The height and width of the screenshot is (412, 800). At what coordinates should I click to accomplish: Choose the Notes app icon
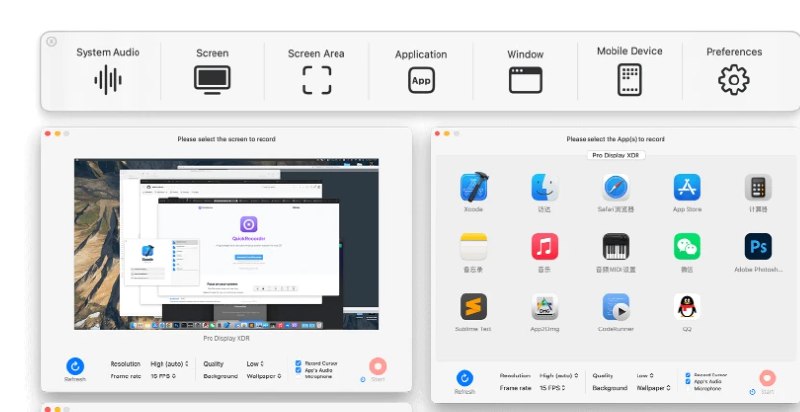[473, 247]
